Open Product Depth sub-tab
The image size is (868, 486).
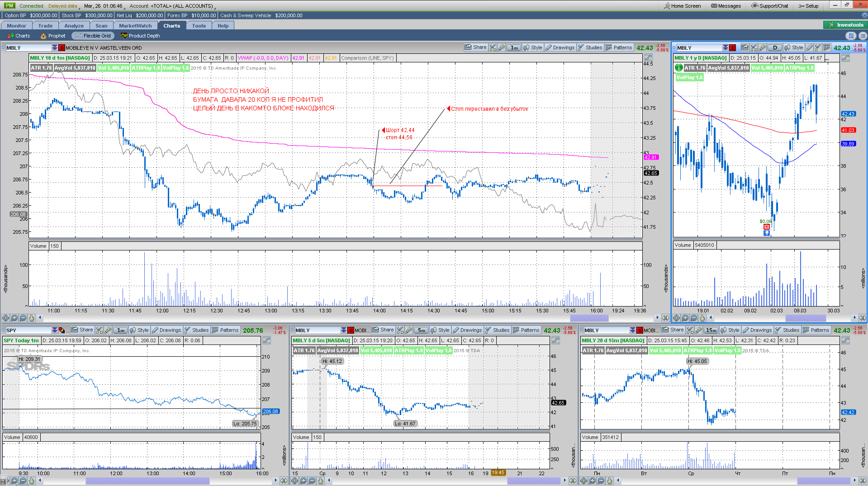point(140,36)
